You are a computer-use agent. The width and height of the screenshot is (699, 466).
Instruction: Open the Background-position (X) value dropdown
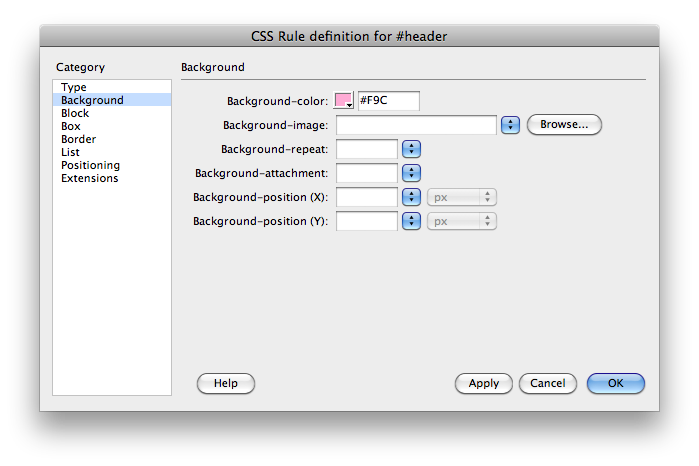coord(411,197)
